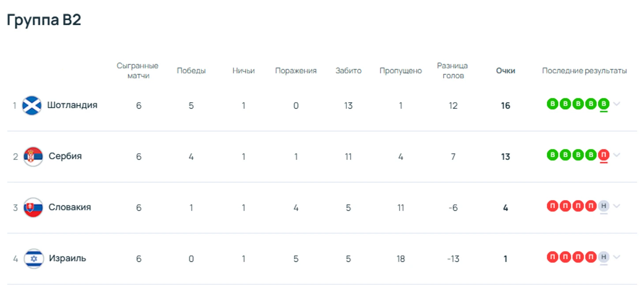Open the Шотландия team link
644x293 pixels.
point(72,105)
